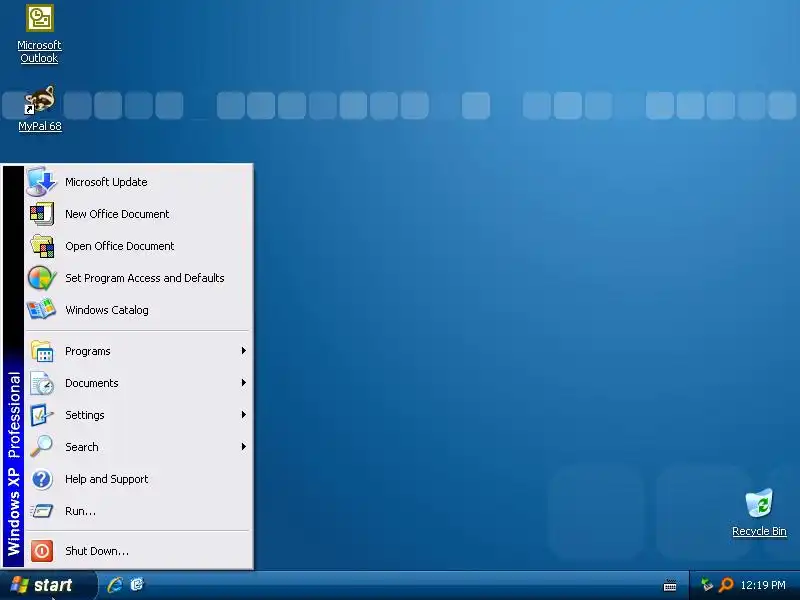Launch Internet Explorer from Quick Launch
Screen dimensions: 800x600
tap(115, 585)
